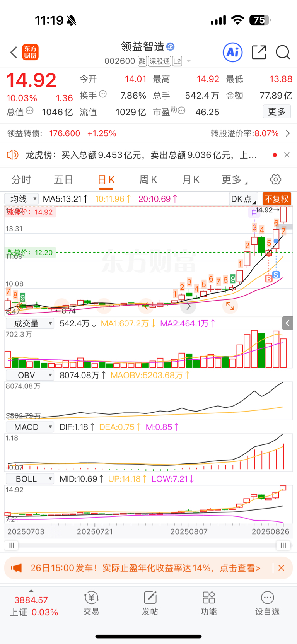Image resolution: width=297 pixels, height=644 pixels.
Task: Open the 成交量 indicator dropdown
Action: pyautogui.click(x=29, y=323)
